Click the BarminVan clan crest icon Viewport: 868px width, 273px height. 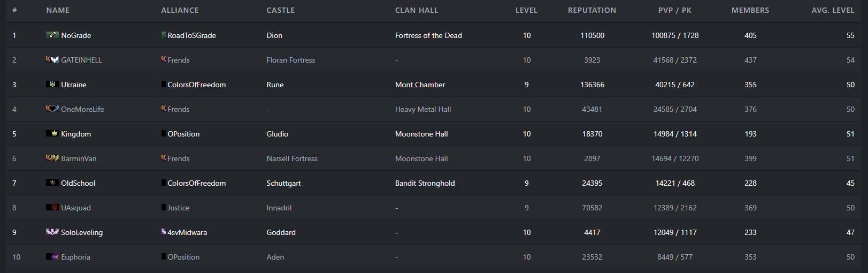[52, 158]
